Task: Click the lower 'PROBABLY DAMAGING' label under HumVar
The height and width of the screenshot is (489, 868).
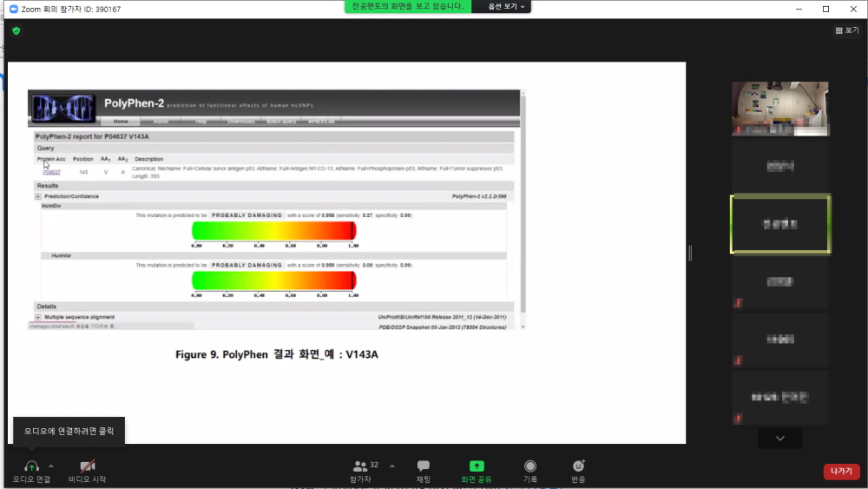Action: [247, 265]
